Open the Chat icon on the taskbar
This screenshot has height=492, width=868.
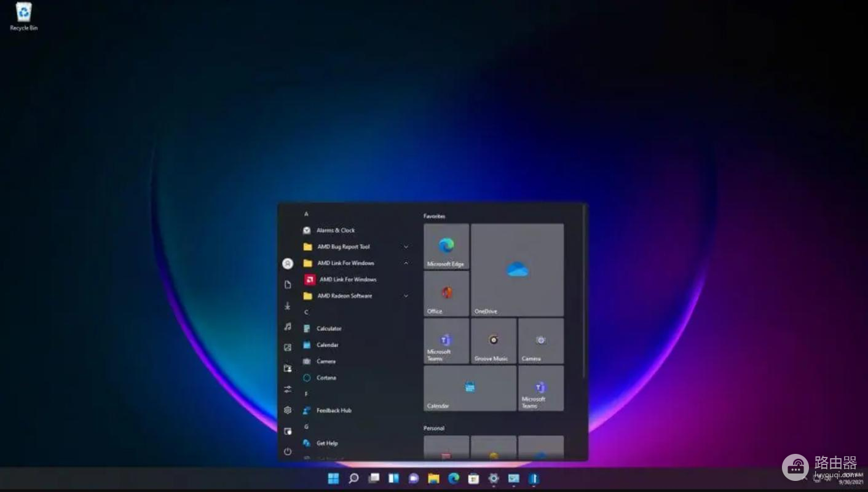click(x=414, y=478)
